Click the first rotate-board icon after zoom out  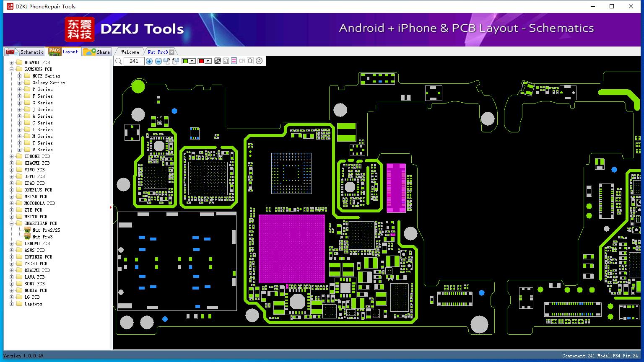pyautogui.click(x=167, y=61)
